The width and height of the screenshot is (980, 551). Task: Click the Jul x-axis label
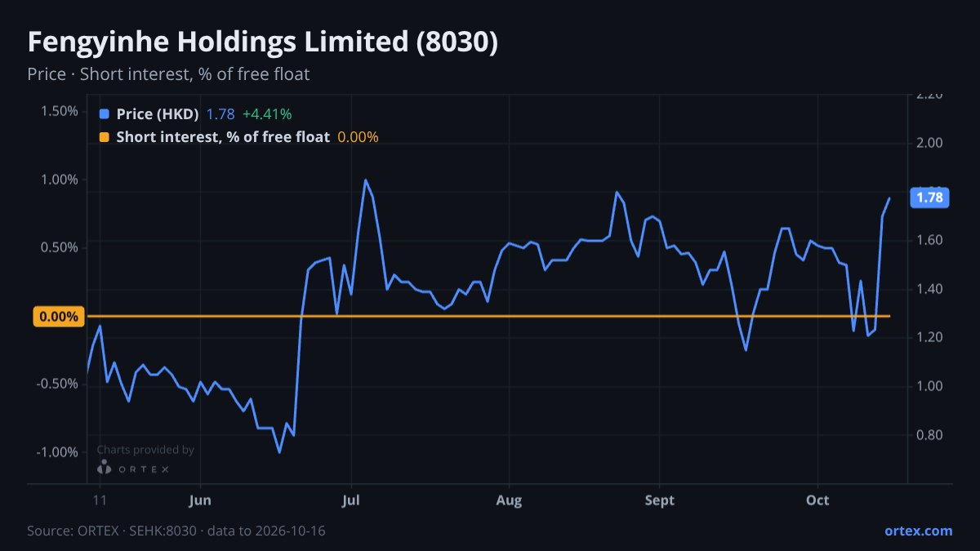[x=351, y=500]
